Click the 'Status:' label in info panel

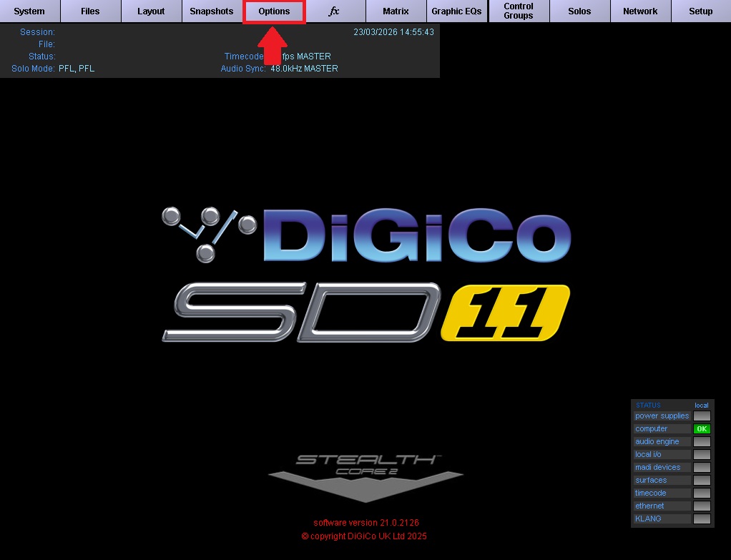[42, 57]
